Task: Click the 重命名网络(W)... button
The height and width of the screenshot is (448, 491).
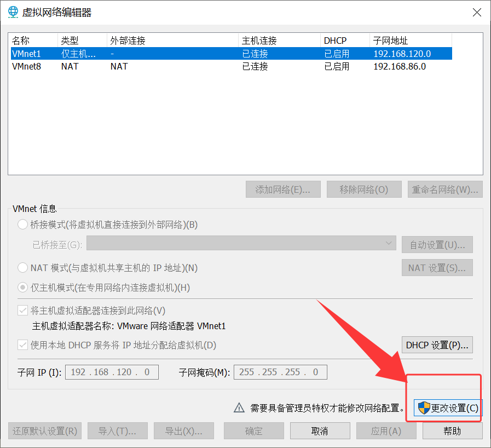Action: tap(445, 189)
